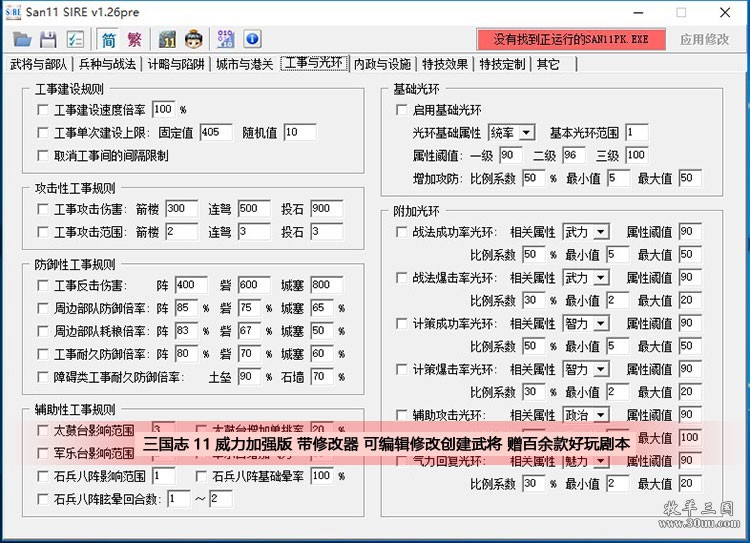The height and width of the screenshot is (543, 750).
Task: Expand 相关属性 dropdown for 计策爆击率光环
Action: pos(586,369)
